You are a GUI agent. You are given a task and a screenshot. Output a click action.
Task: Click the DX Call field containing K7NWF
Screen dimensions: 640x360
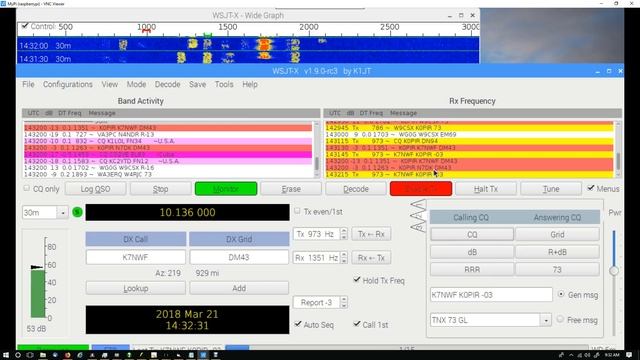click(136, 258)
